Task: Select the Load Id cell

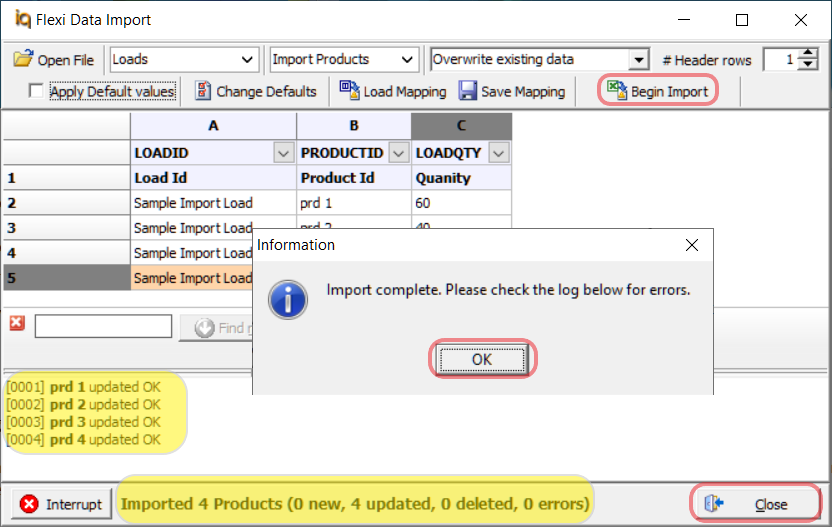Action: click(213, 178)
